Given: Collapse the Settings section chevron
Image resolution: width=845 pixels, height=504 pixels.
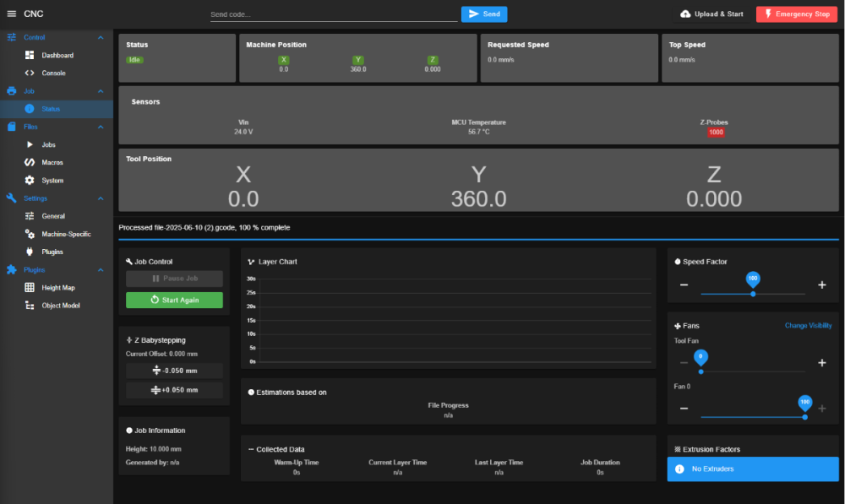Looking at the screenshot, I should 101,198.
